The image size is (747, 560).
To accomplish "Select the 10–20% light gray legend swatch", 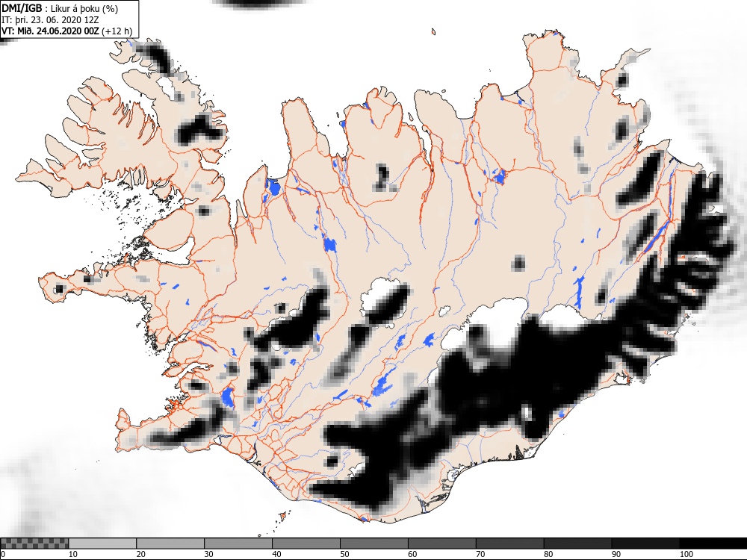I will click(102, 544).
